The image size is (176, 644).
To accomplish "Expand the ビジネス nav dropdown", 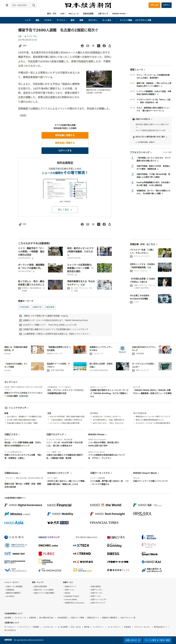I will click(49, 20).
